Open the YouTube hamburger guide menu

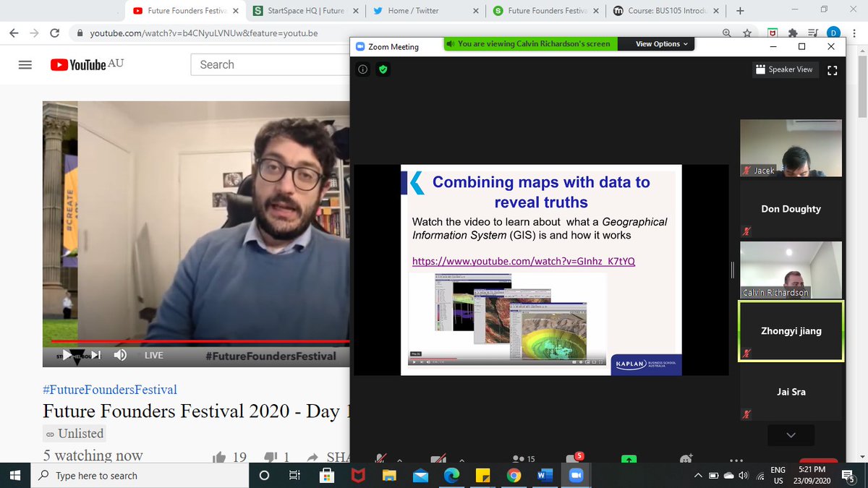click(x=25, y=64)
